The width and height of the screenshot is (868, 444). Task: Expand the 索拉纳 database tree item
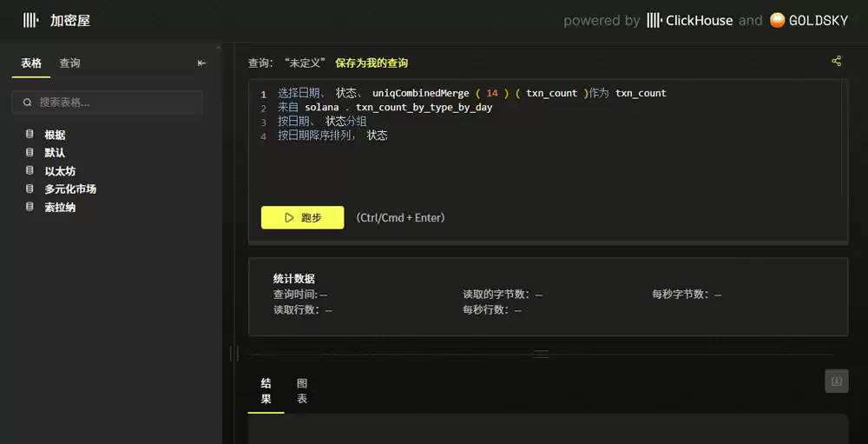(60, 208)
